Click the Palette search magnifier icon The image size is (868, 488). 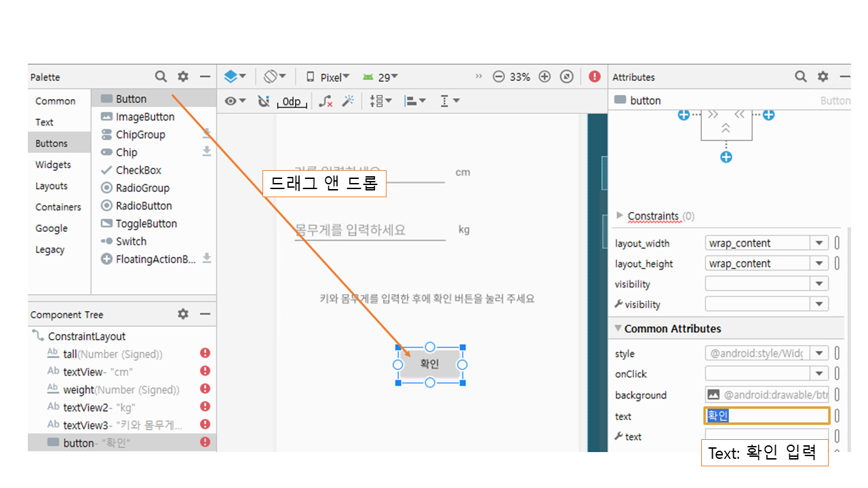161,77
